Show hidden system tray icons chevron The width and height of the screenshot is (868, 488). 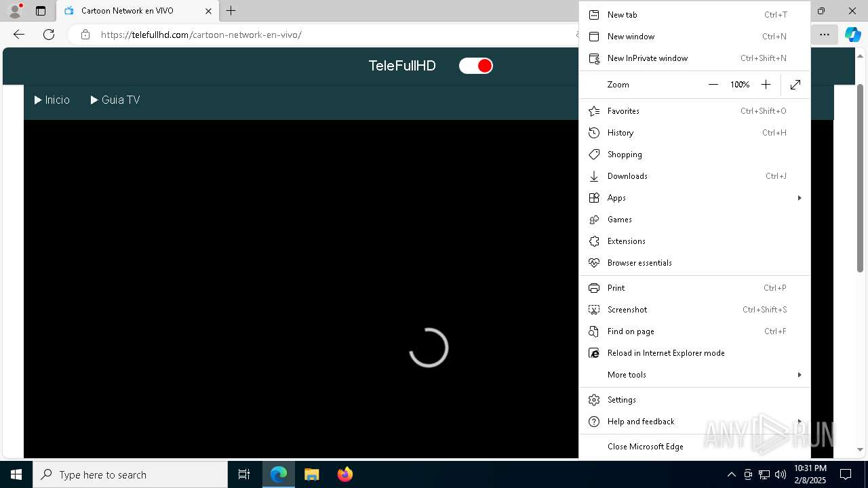coord(731,474)
